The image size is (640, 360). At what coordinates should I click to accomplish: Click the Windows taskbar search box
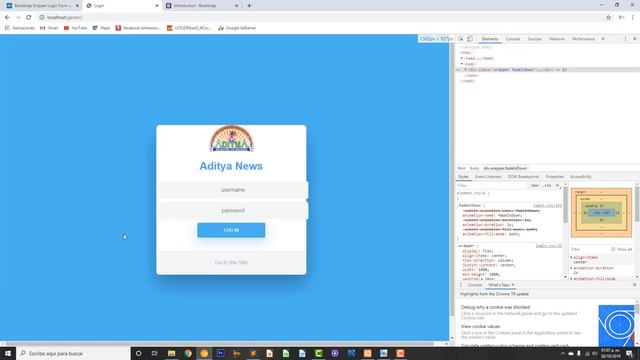click(x=73, y=353)
